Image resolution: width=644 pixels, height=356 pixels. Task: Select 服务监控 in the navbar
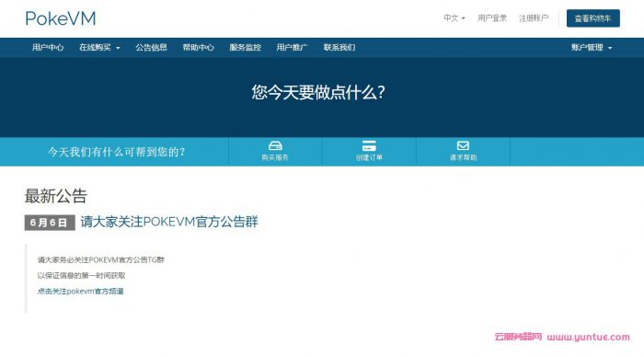(x=246, y=48)
